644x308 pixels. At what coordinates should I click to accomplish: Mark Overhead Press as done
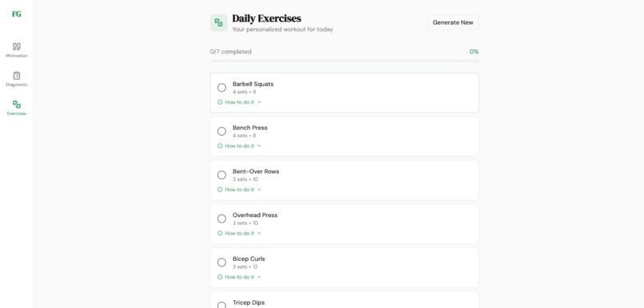click(x=221, y=219)
